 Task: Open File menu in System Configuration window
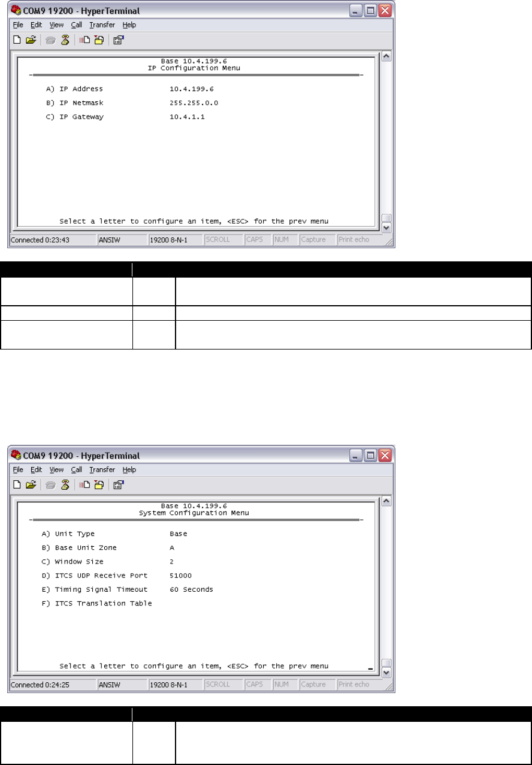click(x=18, y=469)
